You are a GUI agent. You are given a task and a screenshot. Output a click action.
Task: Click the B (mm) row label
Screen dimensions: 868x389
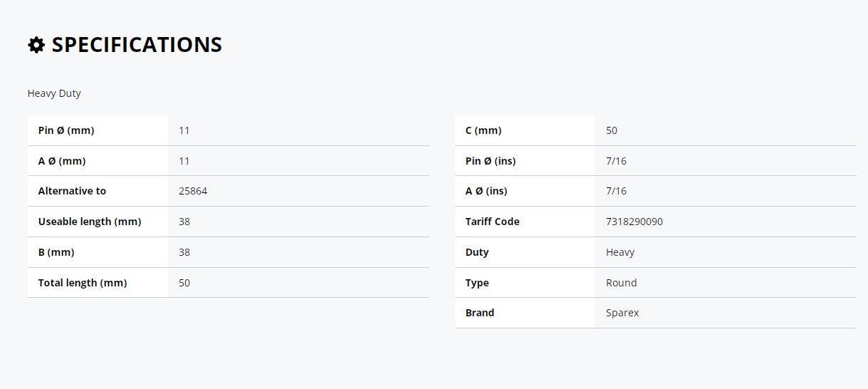(x=56, y=252)
